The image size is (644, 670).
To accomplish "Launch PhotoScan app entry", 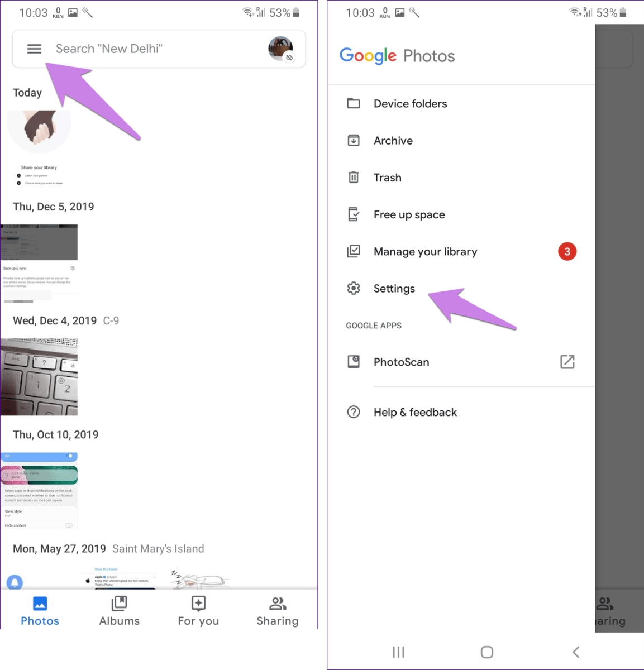I will coord(461,362).
